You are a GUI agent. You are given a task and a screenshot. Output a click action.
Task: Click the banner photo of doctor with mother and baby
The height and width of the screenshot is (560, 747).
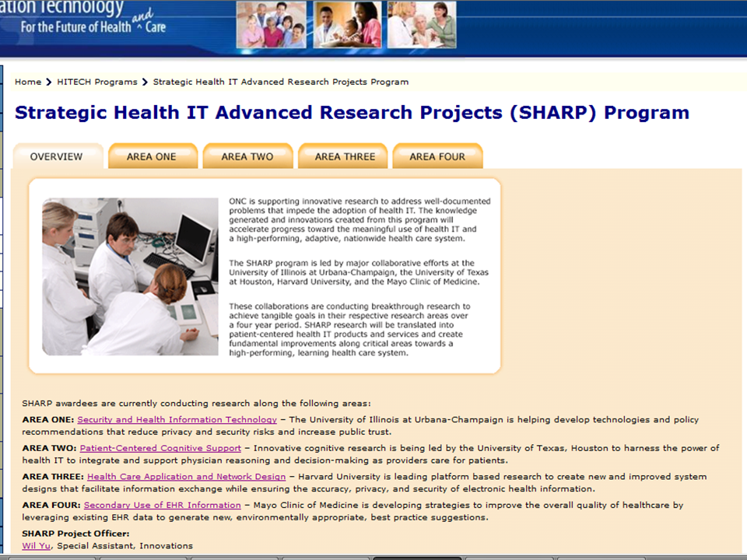[x=347, y=24]
